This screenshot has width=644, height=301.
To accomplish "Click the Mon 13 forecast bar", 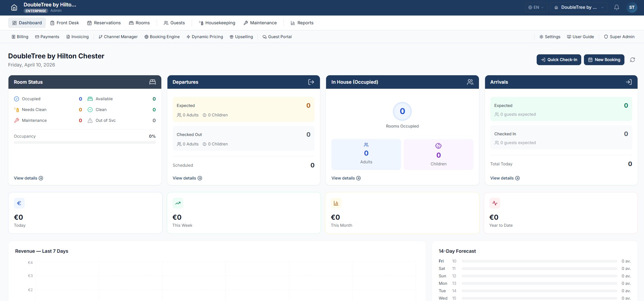I will [539, 283].
